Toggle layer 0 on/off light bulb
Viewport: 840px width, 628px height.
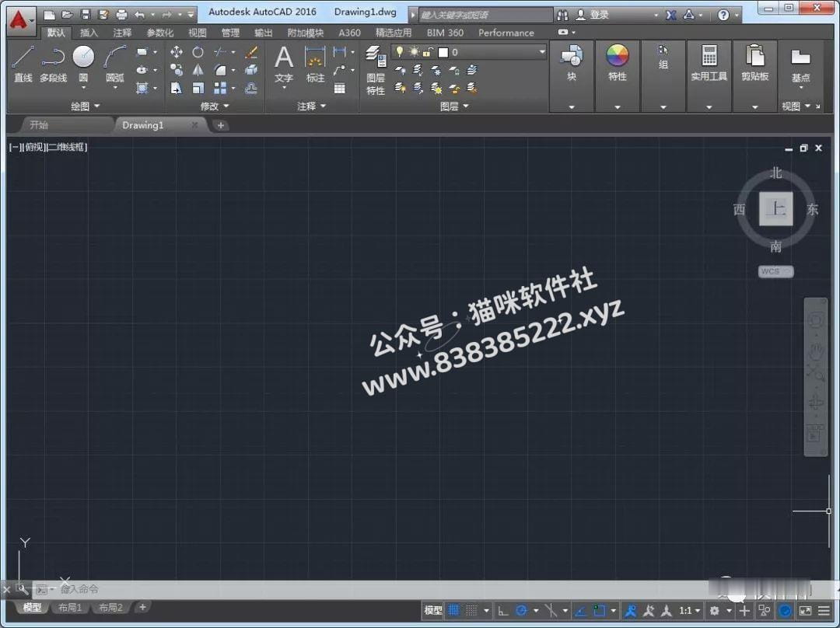pyautogui.click(x=399, y=52)
